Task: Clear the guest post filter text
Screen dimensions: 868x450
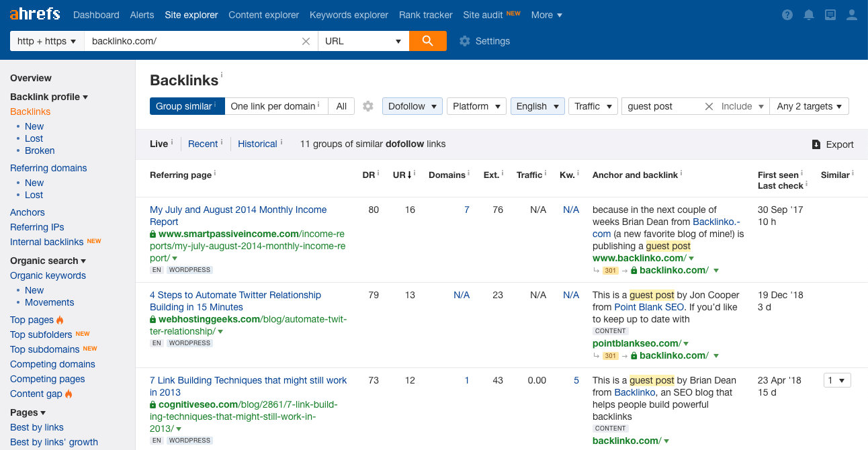Action: (x=709, y=106)
